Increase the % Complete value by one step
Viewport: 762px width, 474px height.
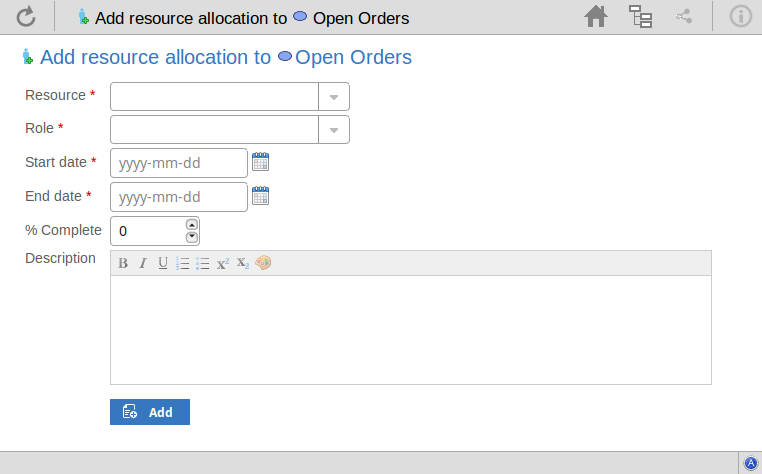[192, 224]
